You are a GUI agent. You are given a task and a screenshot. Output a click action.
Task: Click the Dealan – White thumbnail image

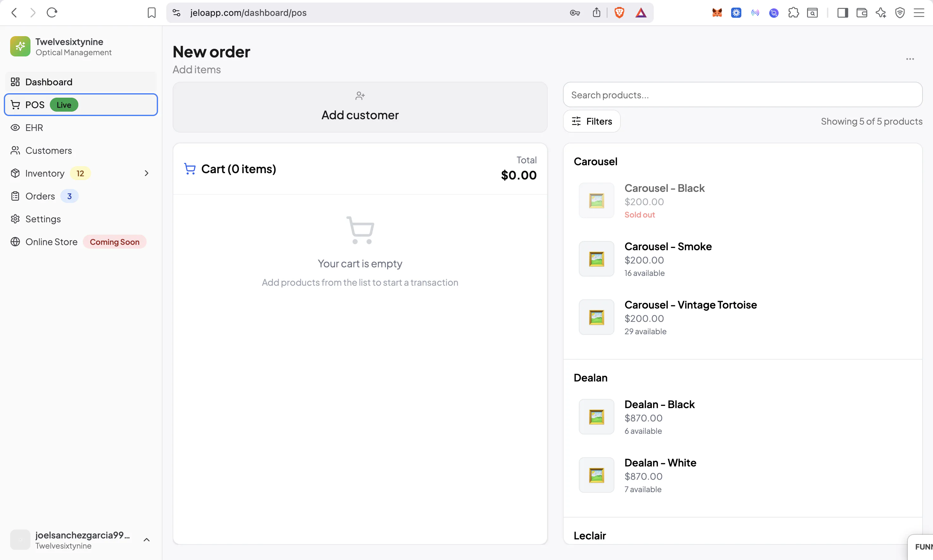[596, 475]
